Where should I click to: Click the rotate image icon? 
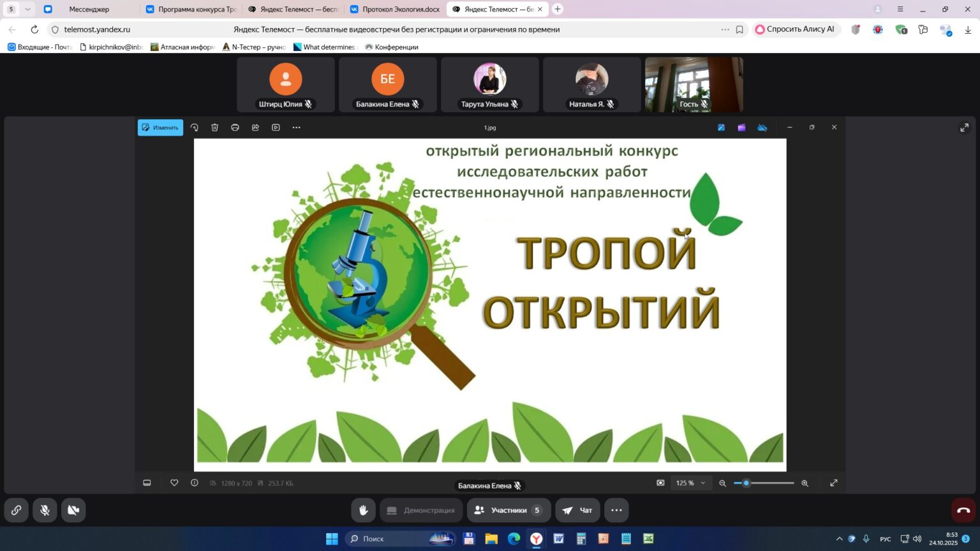tap(195, 128)
